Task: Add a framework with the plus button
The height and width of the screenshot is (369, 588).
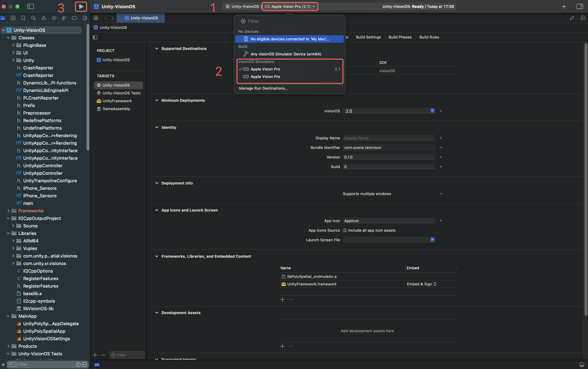Action: [x=282, y=299]
